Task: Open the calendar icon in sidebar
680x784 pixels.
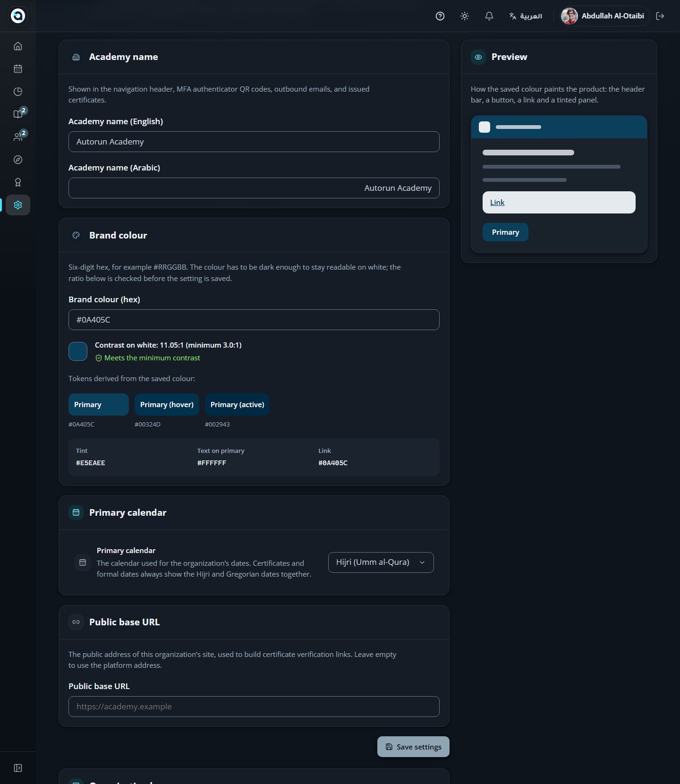Action: point(18,69)
